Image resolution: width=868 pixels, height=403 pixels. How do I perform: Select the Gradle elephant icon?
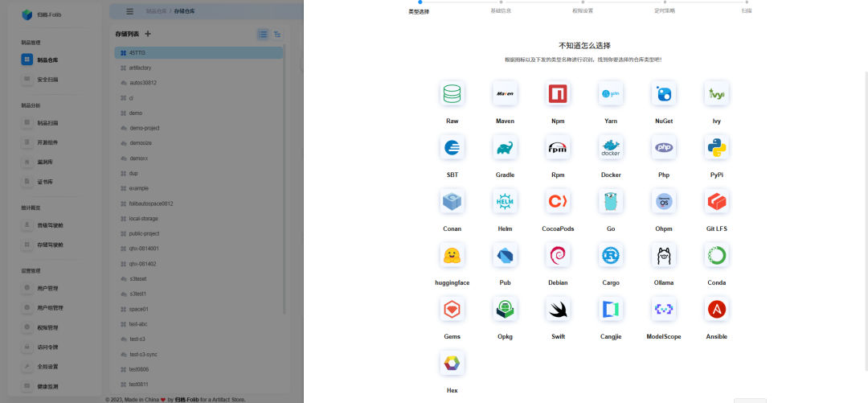click(505, 147)
